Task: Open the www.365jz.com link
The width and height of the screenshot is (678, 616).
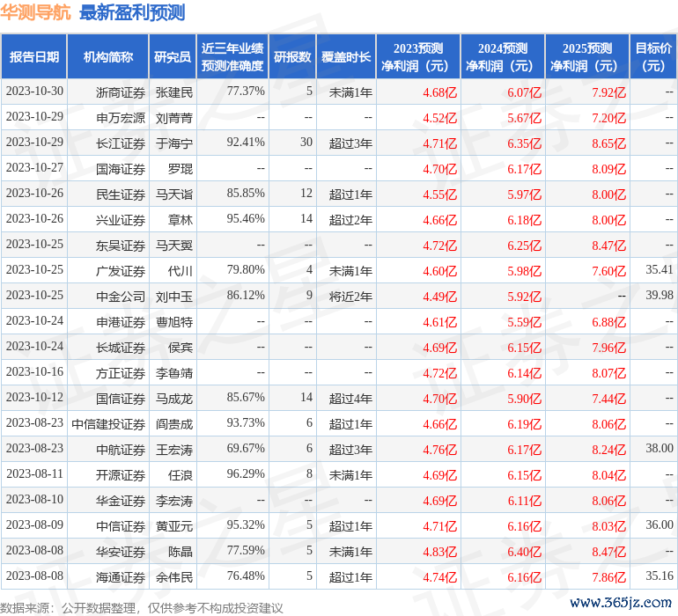Action: tap(621, 602)
